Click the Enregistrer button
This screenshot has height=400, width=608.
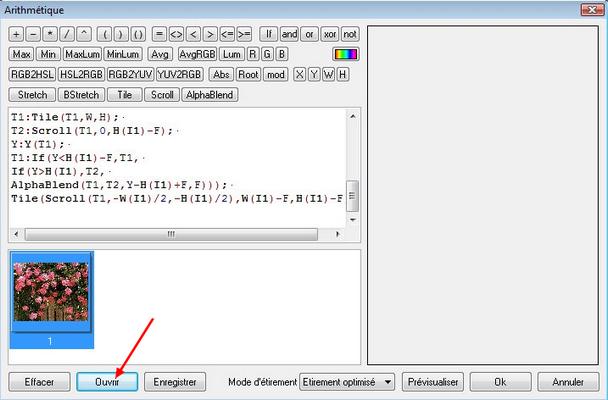175,382
